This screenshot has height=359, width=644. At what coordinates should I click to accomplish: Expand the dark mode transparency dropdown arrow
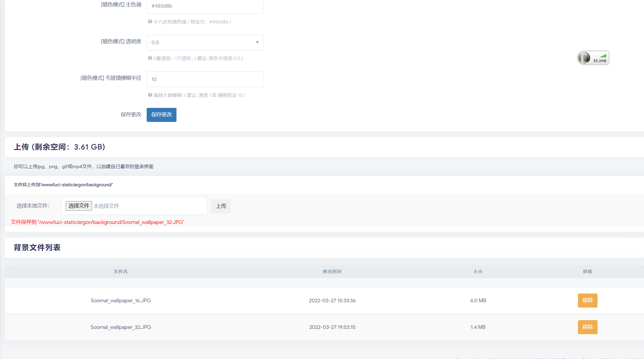coord(257,42)
